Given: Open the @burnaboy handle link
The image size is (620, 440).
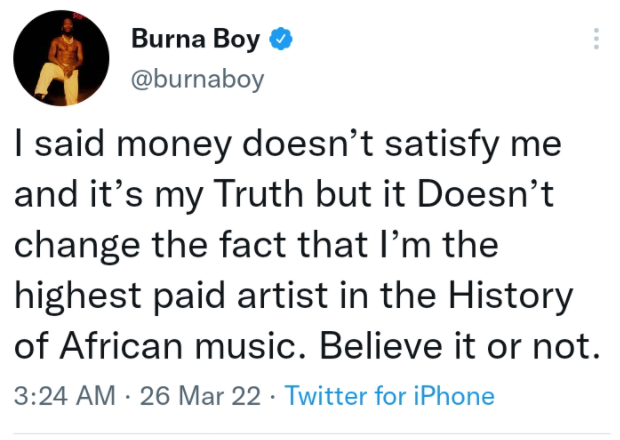Looking at the screenshot, I should pos(198,78).
